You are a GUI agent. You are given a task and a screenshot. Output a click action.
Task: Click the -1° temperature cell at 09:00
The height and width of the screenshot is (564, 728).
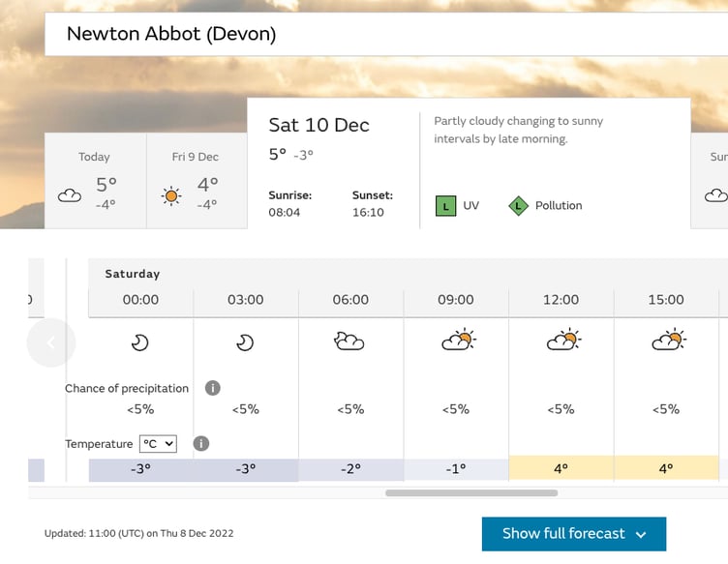point(456,469)
